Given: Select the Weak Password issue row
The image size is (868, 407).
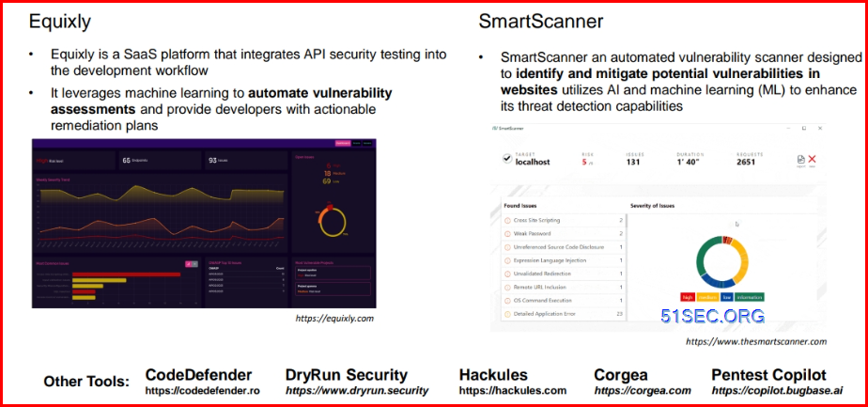Looking at the screenshot, I should [x=564, y=234].
